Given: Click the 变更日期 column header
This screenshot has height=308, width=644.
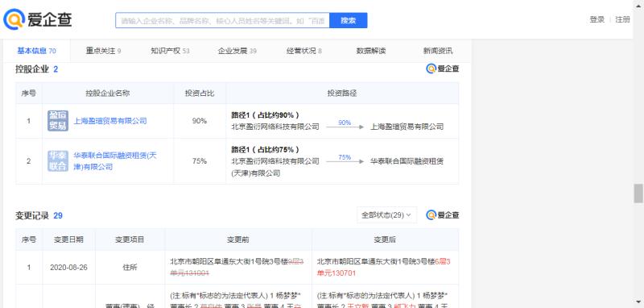Looking at the screenshot, I should point(68,239).
